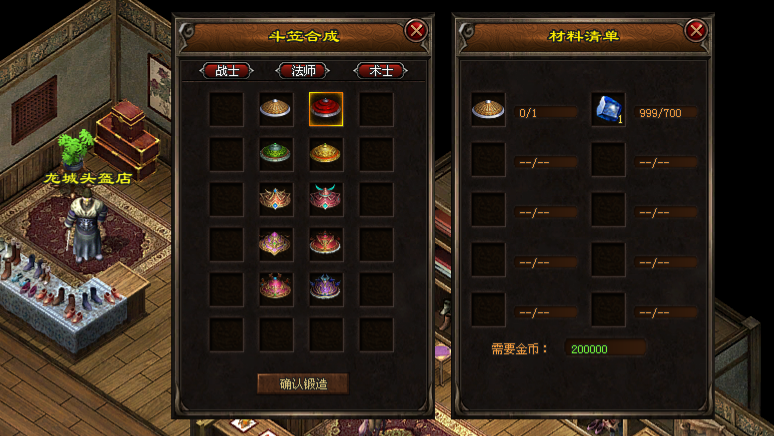Switch to the 术士 tab

pyautogui.click(x=381, y=71)
